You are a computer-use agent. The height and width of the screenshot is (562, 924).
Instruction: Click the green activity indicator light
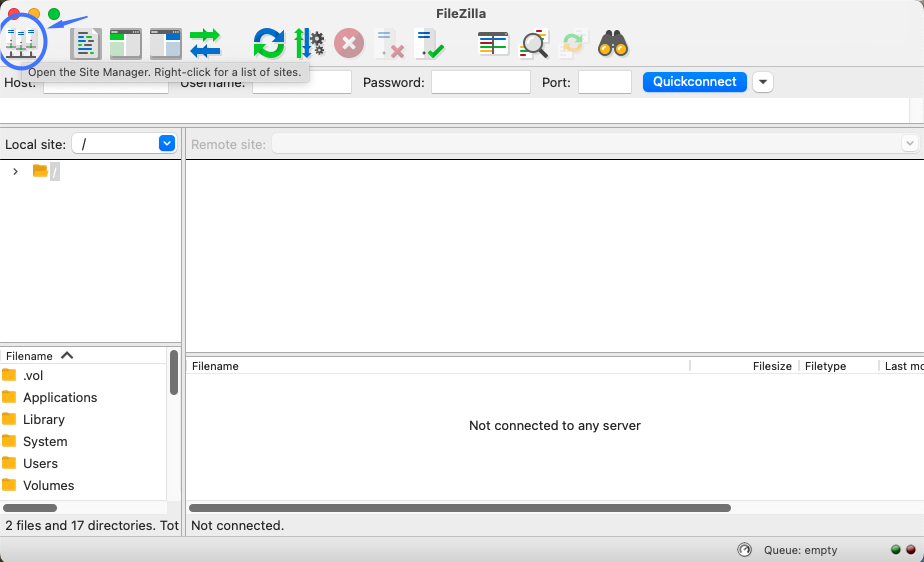[x=896, y=550]
